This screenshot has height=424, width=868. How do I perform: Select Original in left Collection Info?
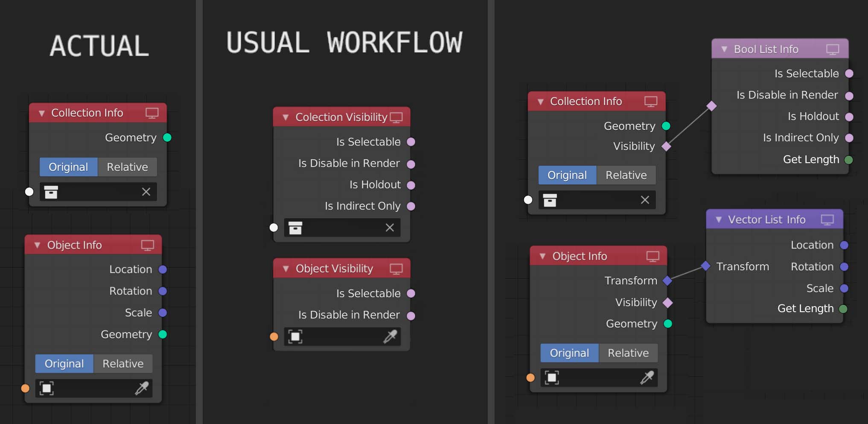69,167
